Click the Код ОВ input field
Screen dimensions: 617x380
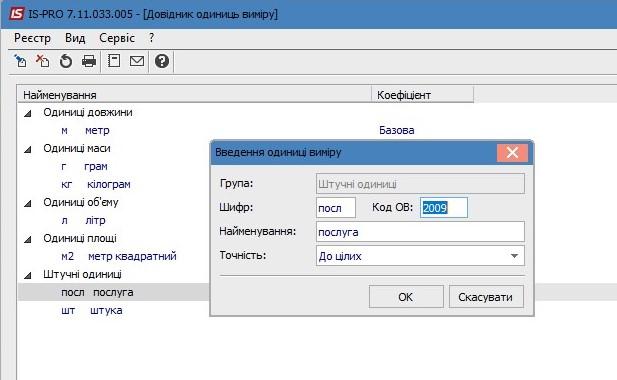(443, 208)
